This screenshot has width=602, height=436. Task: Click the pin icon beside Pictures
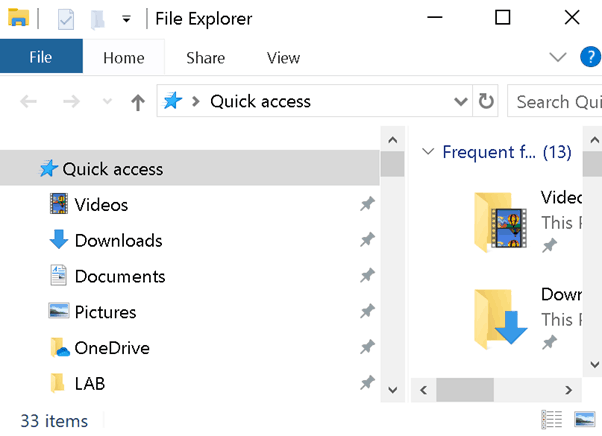click(x=367, y=311)
